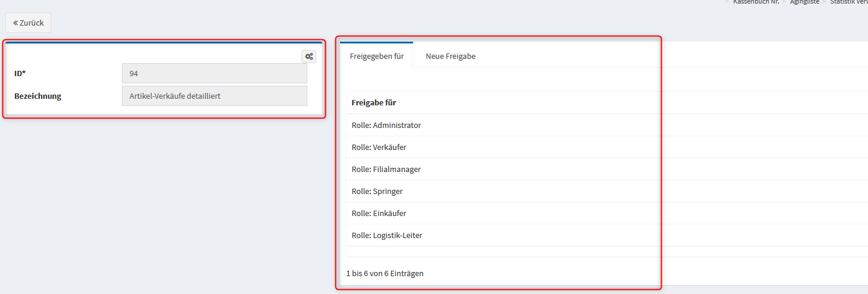Screen dimensions: 868x294
Task: Switch to the Freigegeben für tab
Action: pyautogui.click(x=376, y=57)
